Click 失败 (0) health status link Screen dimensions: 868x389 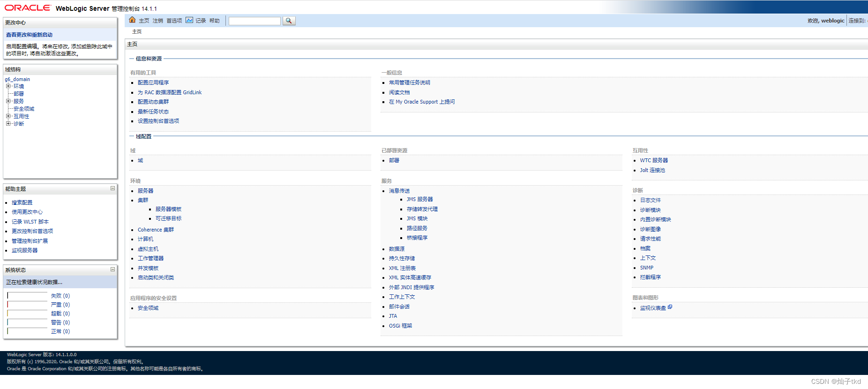pyautogui.click(x=60, y=296)
